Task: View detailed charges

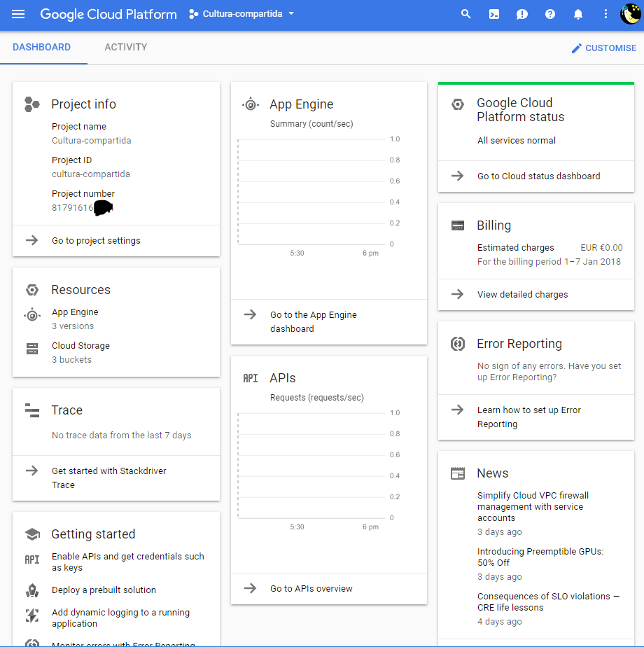Action: tap(523, 295)
